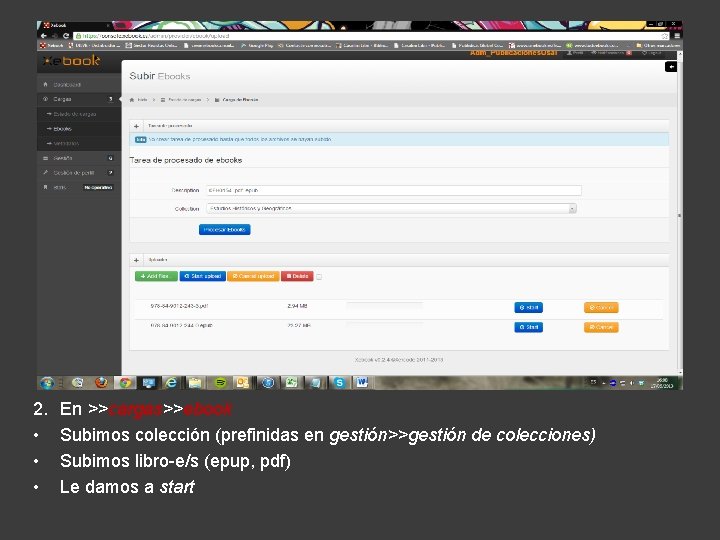Screen dimensions: 720x540
Task: Expand the Gestión de perfil menu
Action: (79, 173)
